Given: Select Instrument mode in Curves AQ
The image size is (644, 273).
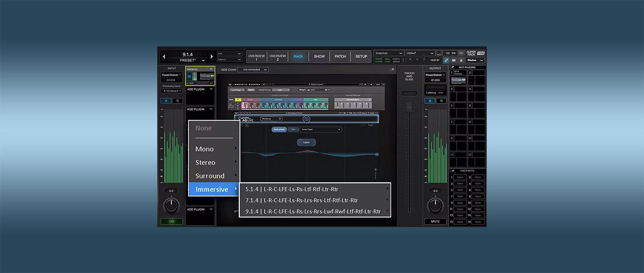Looking at the screenshot, I should 279,129.
